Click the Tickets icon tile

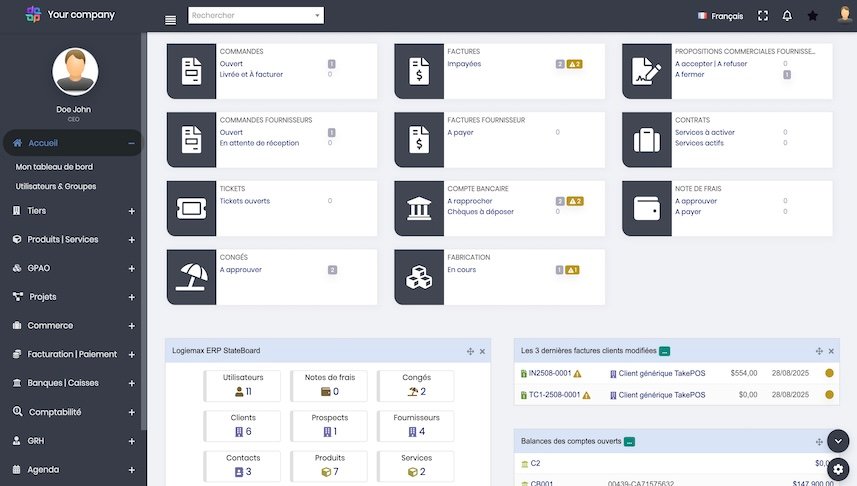[191, 209]
